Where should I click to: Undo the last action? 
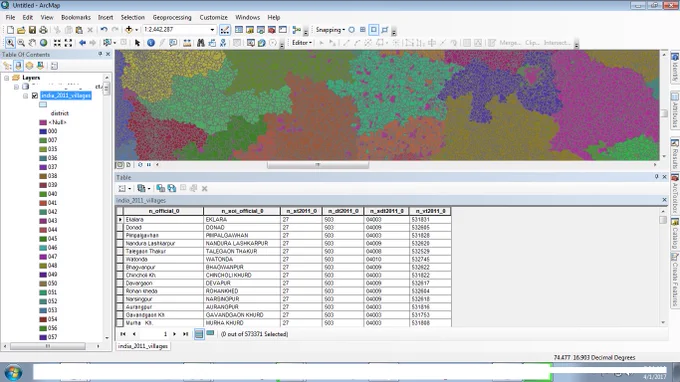tap(104, 30)
